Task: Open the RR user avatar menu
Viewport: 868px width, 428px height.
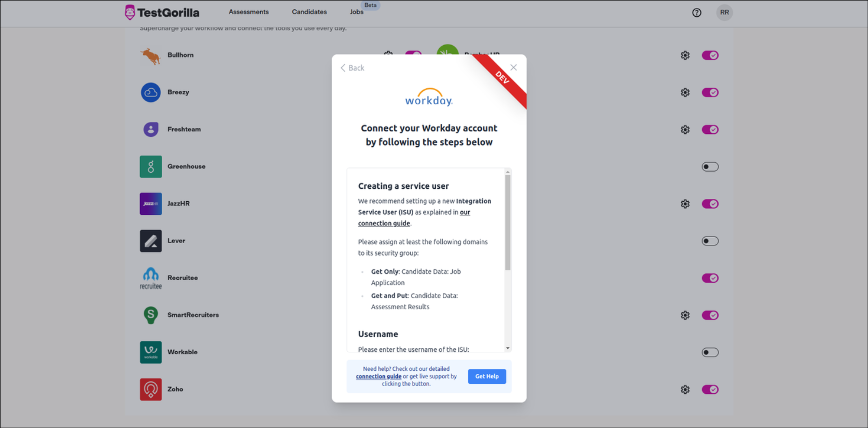Action: [724, 12]
